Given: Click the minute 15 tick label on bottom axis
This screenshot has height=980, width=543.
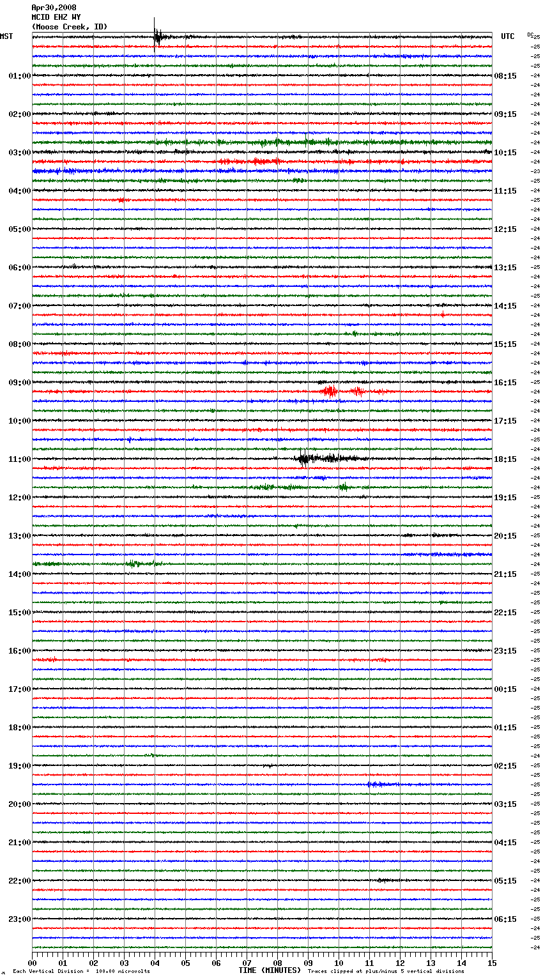Looking at the screenshot, I should click(x=492, y=963).
